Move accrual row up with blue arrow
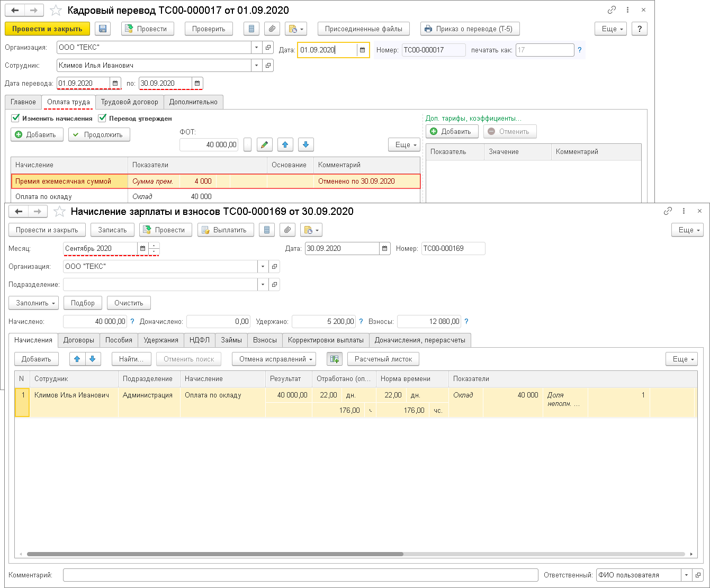The width and height of the screenshot is (710, 588). coord(285,144)
